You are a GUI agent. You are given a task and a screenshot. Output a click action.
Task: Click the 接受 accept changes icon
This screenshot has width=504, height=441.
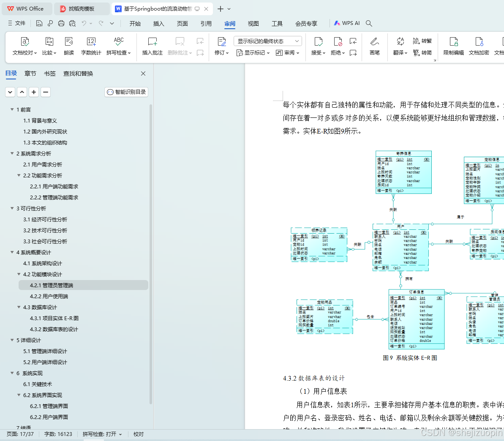(x=318, y=46)
